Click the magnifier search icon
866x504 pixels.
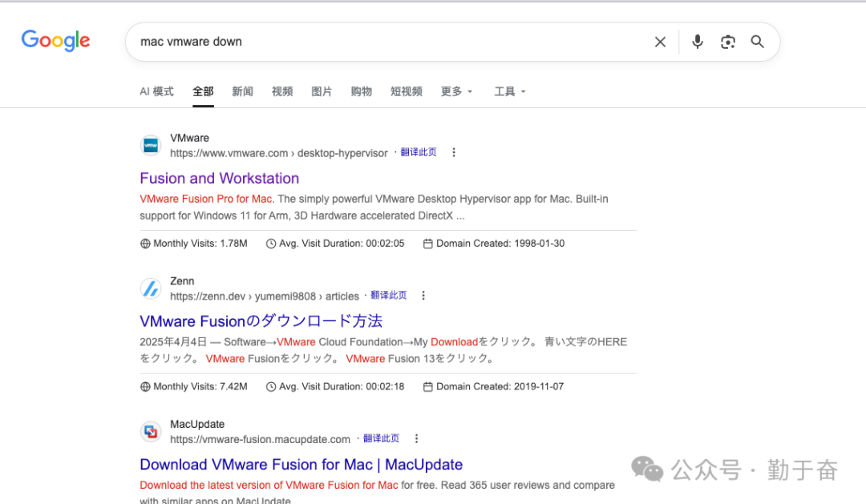(757, 42)
